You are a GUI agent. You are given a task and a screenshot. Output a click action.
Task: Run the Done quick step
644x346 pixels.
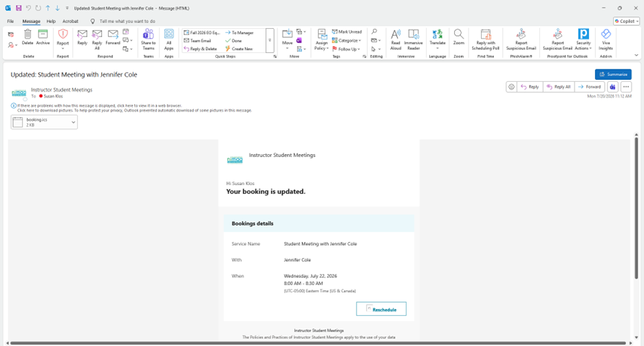click(x=234, y=41)
